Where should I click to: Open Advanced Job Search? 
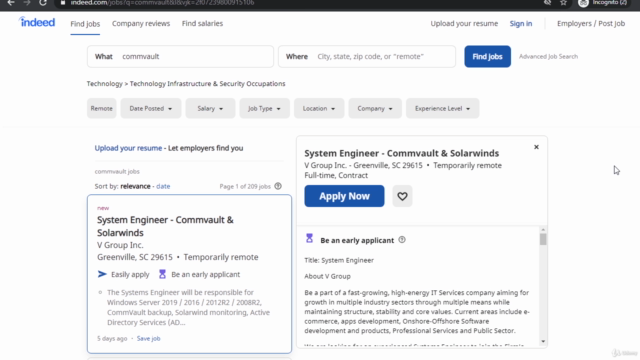[x=548, y=56]
